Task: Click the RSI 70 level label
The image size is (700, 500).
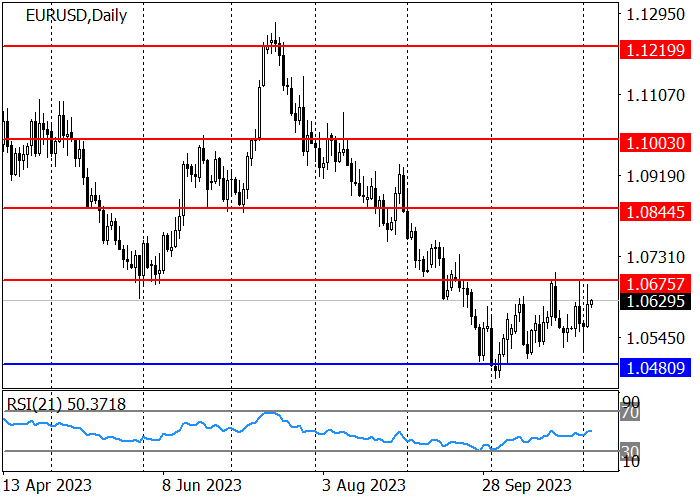Action: [x=630, y=412]
